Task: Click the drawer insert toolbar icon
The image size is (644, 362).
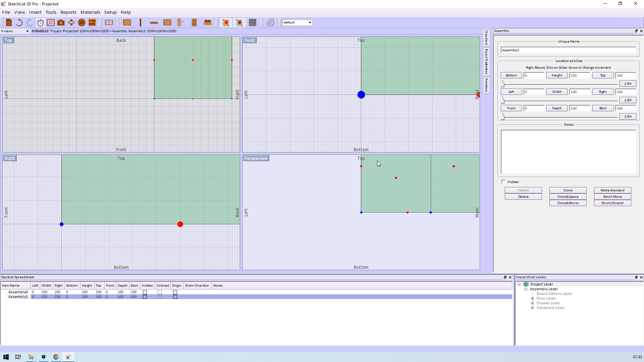Action: coord(208,22)
